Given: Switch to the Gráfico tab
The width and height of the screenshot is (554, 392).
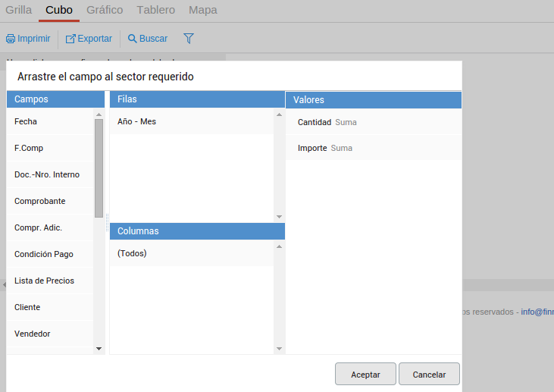Looking at the screenshot, I should pos(105,11).
